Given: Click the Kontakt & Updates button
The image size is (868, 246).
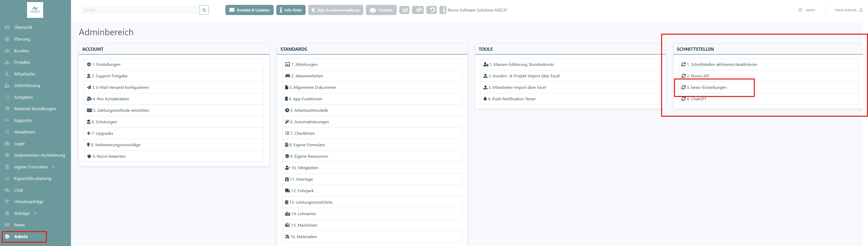Looking at the screenshot, I should click(x=249, y=10).
